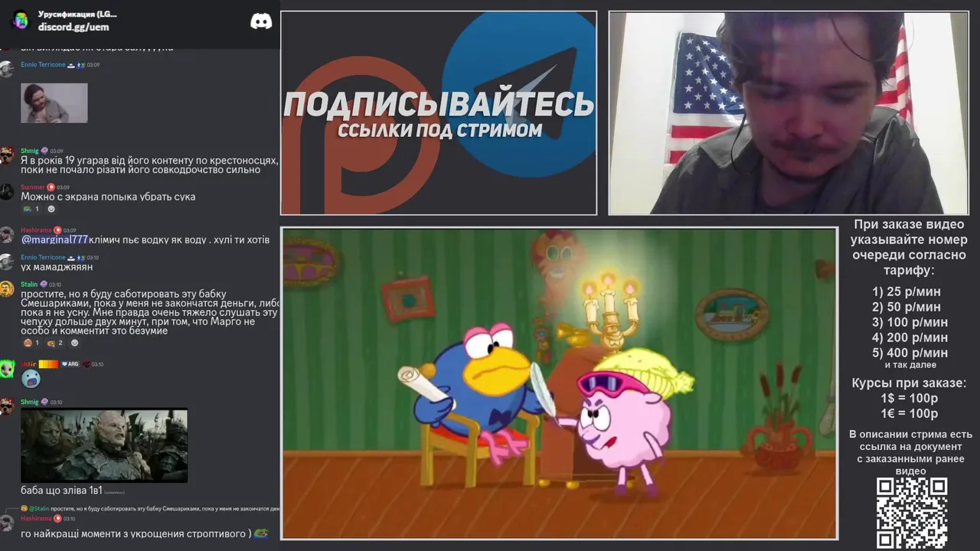Click the ARG server tag badge
Screen dimensions: 980x551
tap(70, 364)
